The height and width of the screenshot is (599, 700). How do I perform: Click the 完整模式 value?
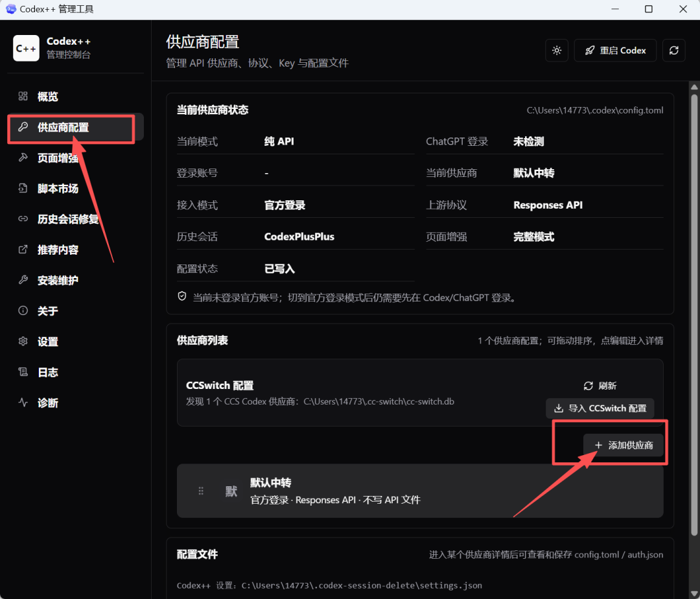click(x=533, y=237)
